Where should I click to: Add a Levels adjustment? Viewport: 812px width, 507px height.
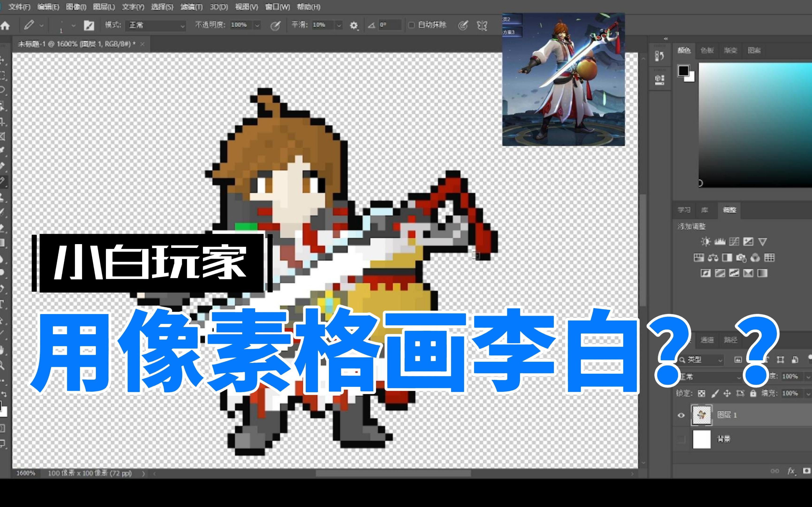[720, 242]
